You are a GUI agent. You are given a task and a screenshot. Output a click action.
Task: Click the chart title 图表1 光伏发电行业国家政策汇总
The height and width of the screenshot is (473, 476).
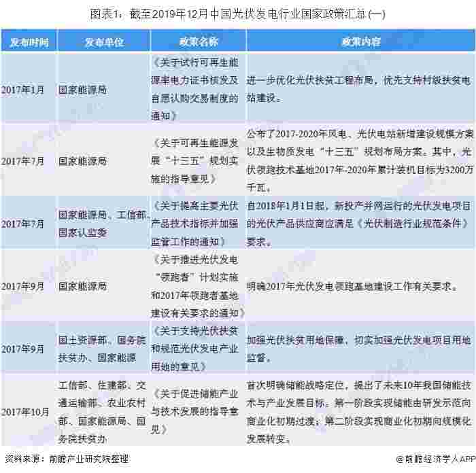(x=237, y=14)
